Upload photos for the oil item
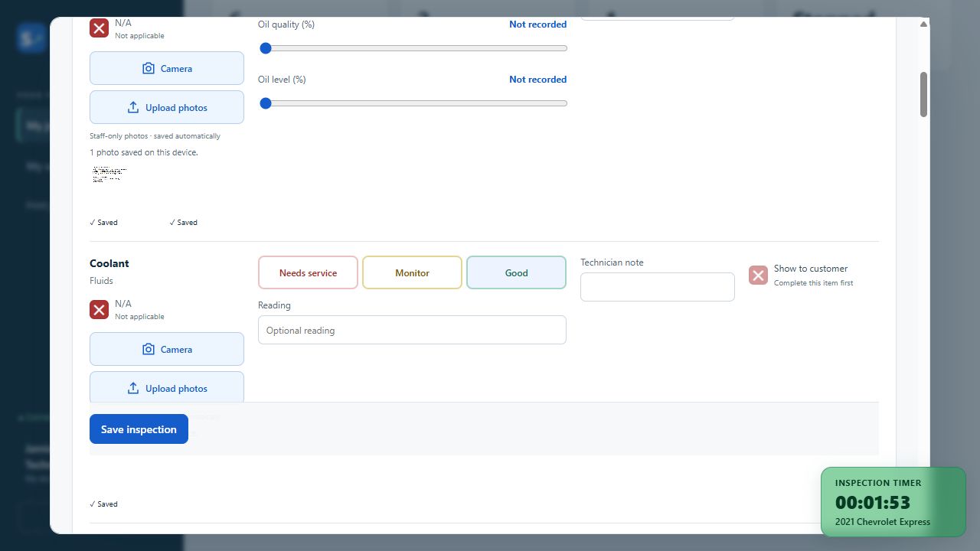The image size is (980, 551). tap(167, 107)
